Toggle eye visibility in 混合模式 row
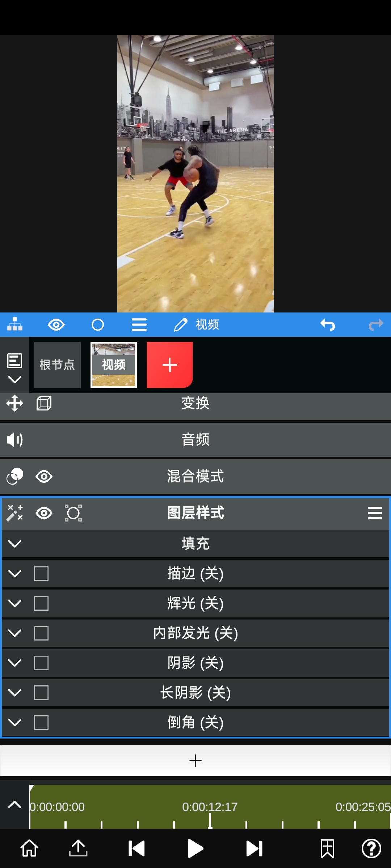The width and height of the screenshot is (391, 868). [44, 476]
